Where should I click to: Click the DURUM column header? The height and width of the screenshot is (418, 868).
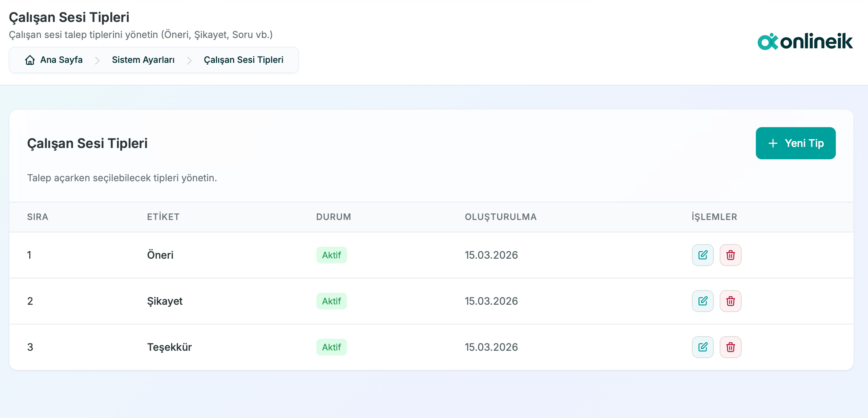(334, 217)
